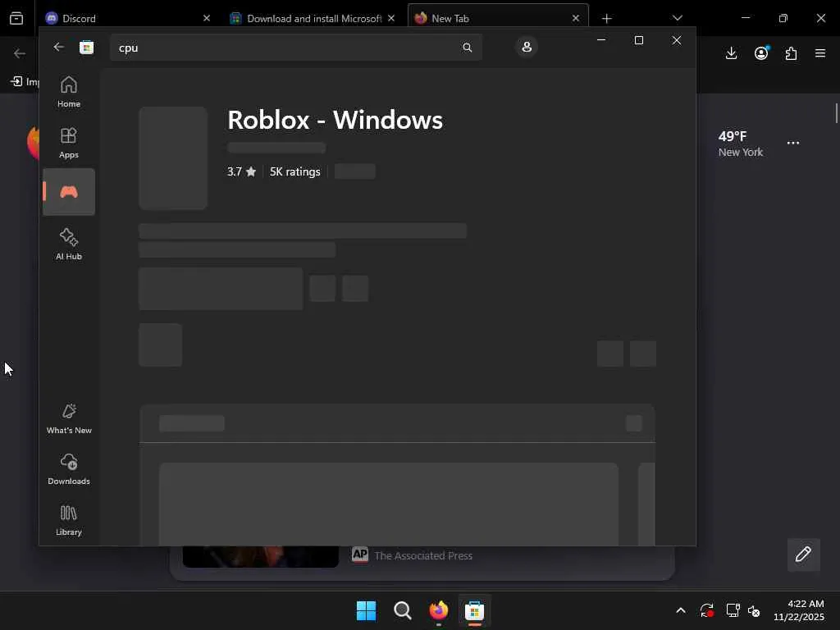Open the Firefox account icon

point(761,53)
